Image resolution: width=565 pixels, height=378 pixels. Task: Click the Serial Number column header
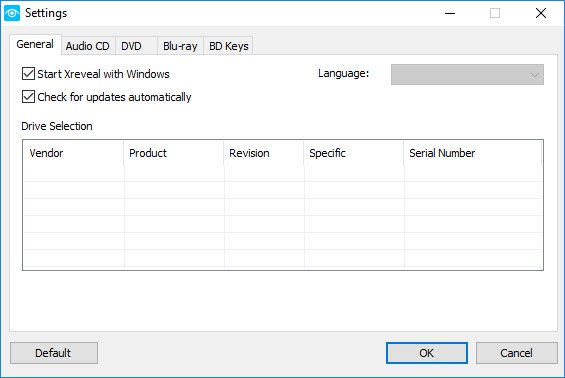tap(473, 153)
